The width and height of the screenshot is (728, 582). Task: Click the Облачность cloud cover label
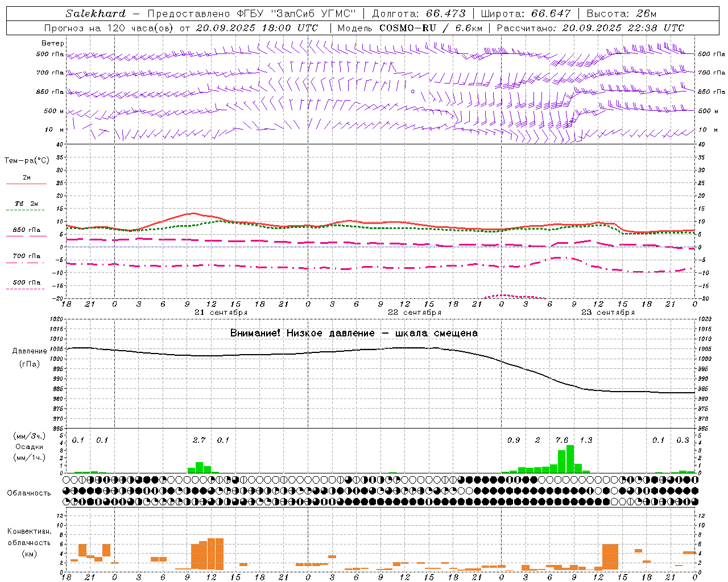29,493
